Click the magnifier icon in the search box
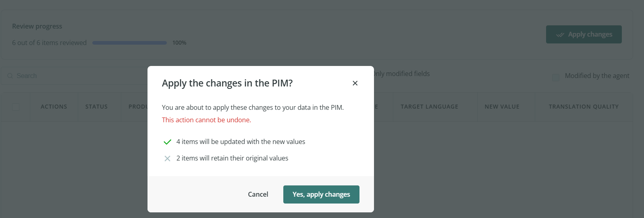This screenshot has height=218, width=644. pos(10,76)
